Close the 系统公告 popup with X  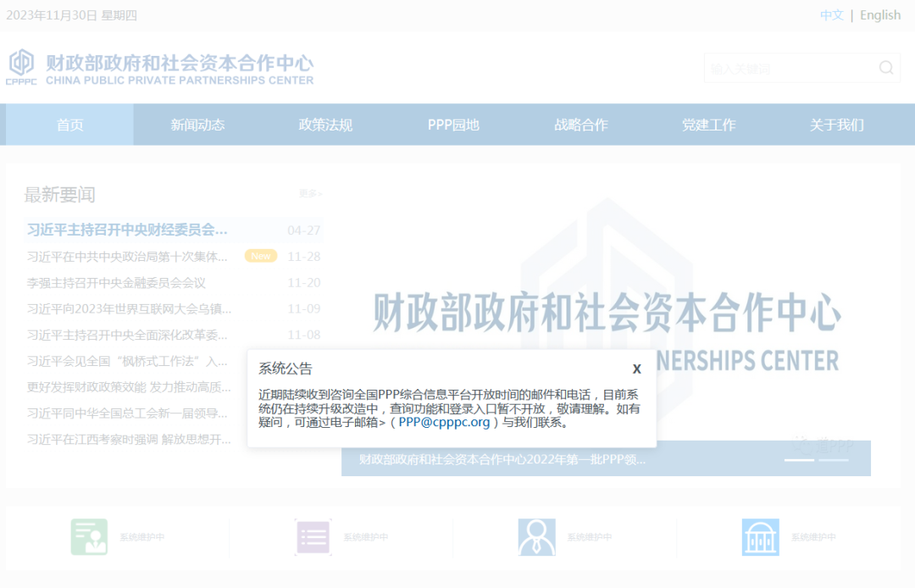tap(636, 369)
